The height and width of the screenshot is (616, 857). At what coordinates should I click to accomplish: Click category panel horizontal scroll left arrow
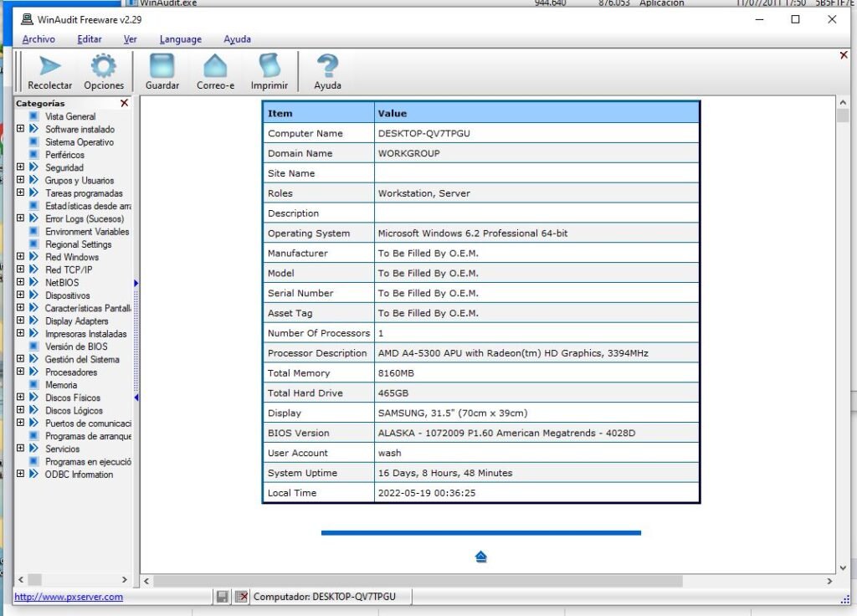(x=21, y=579)
